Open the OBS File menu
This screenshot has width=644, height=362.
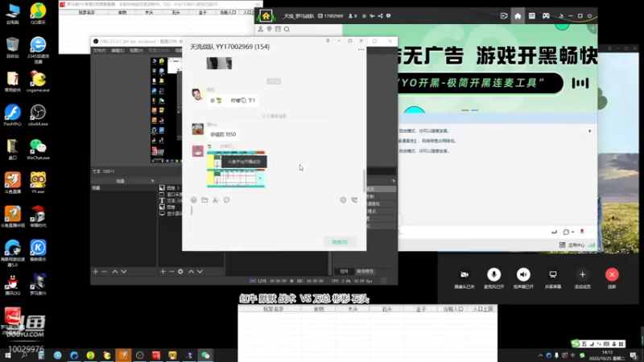click(x=99, y=51)
